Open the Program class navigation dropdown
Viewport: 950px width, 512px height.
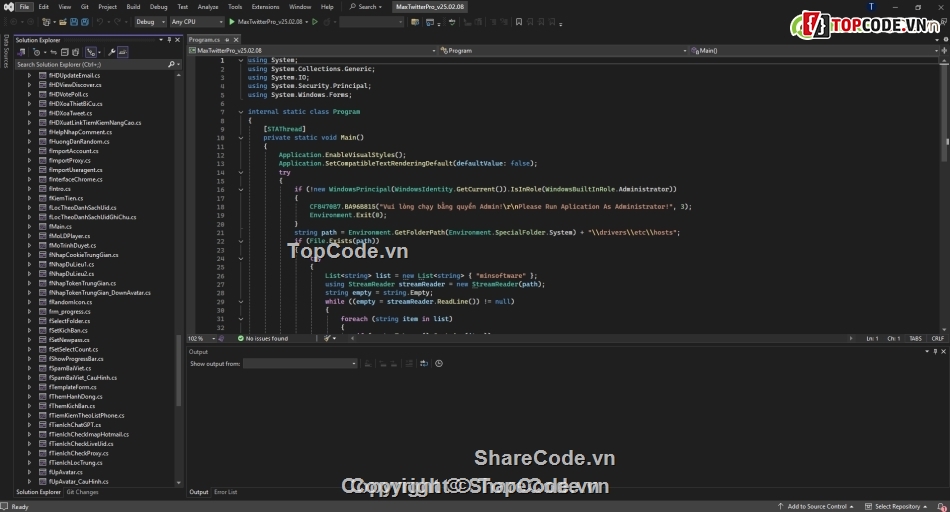(x=563, y=51)
